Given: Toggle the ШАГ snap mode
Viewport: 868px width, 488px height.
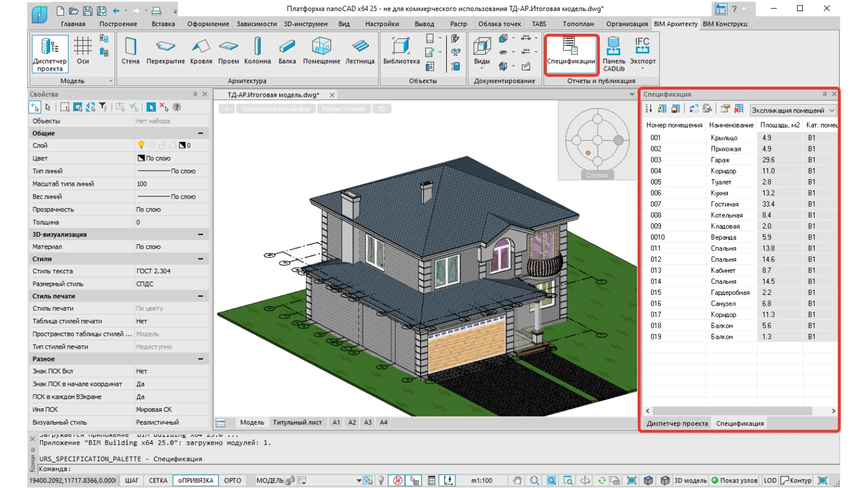Looking at the screenshot, I should [x=132, y=480].
